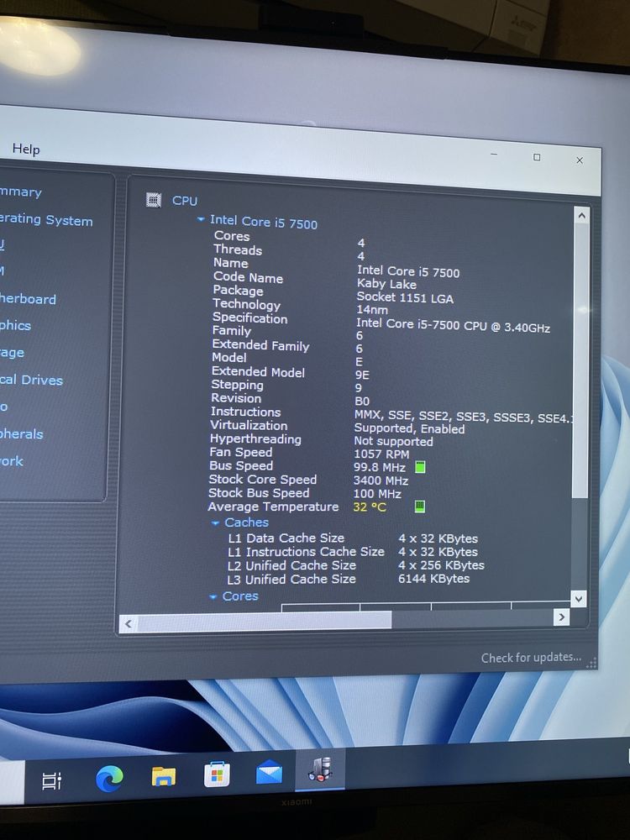This screenshot has height=840, width=630.
Task: Open the Help menu
Action: 26,149
